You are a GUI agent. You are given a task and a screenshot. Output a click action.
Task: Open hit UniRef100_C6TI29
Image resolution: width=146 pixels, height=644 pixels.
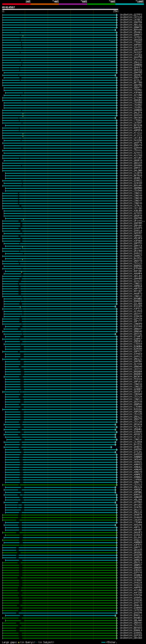(x=131, y=17)
